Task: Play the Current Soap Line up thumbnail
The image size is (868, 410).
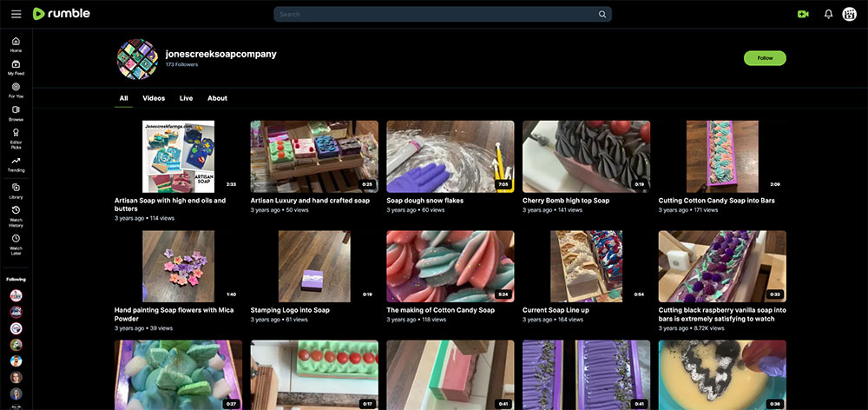Action: coord(586,267)
